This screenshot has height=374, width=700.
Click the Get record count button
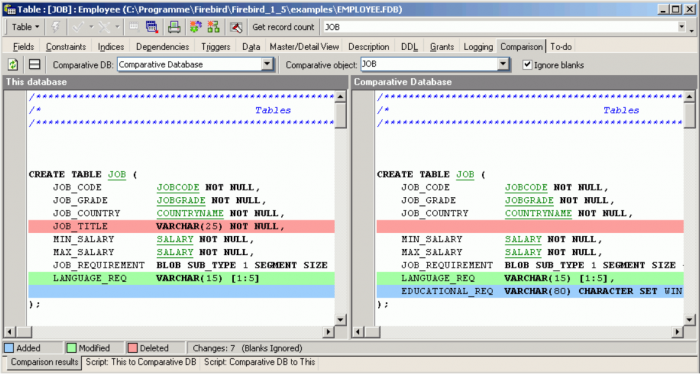tap(283, 27)
